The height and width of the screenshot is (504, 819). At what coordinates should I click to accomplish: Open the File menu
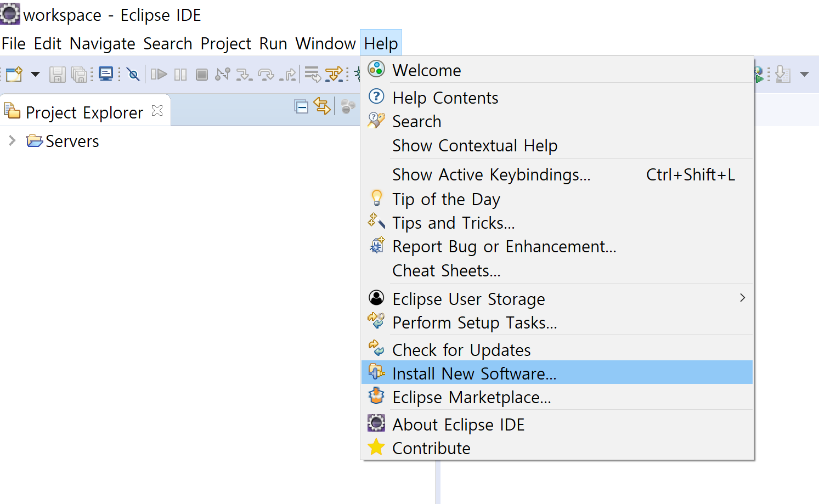click(x=14, y=43)
